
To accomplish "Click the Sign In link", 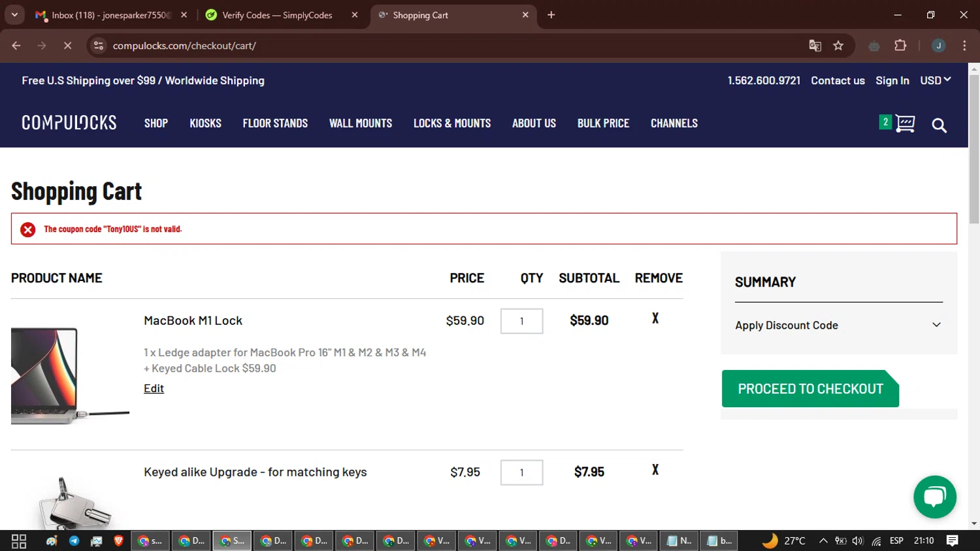I will pos(892,80).
